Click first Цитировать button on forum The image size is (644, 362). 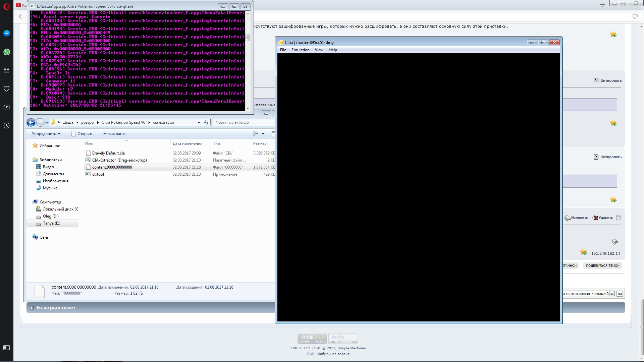tap(607, 80)
